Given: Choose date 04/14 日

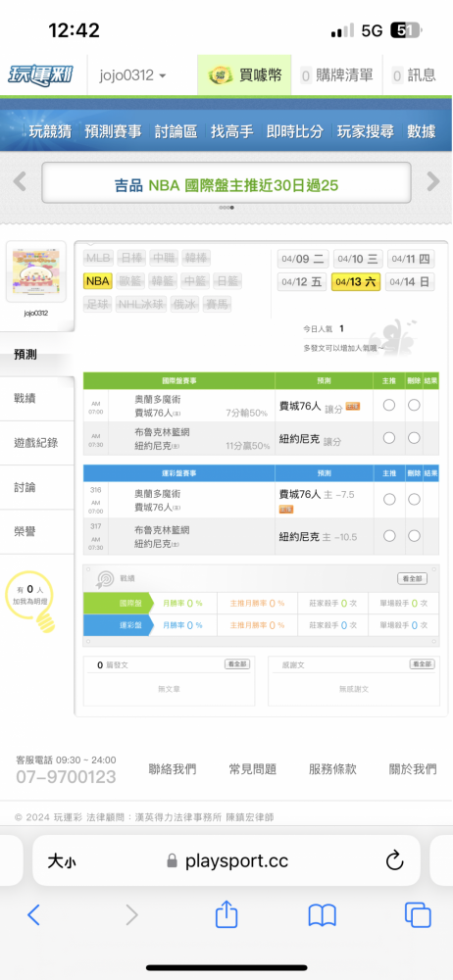Looking at the screenshot, I should (410, 282).
